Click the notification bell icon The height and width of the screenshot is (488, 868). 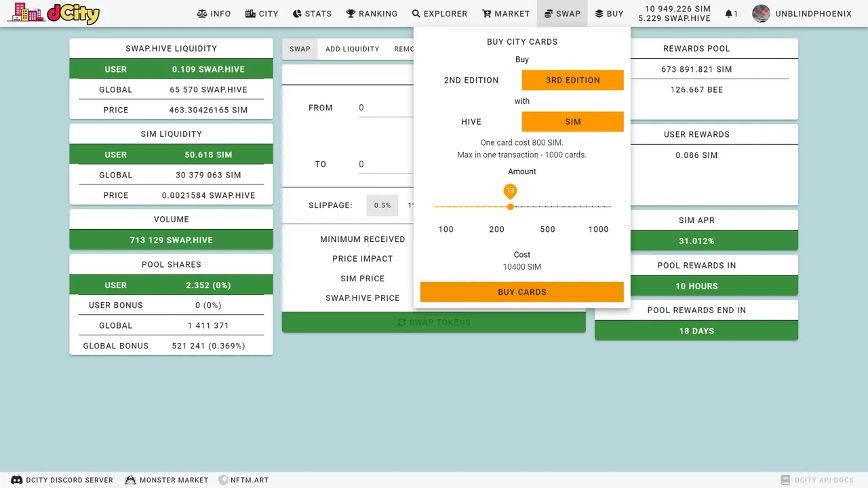[x=729, y=14]
